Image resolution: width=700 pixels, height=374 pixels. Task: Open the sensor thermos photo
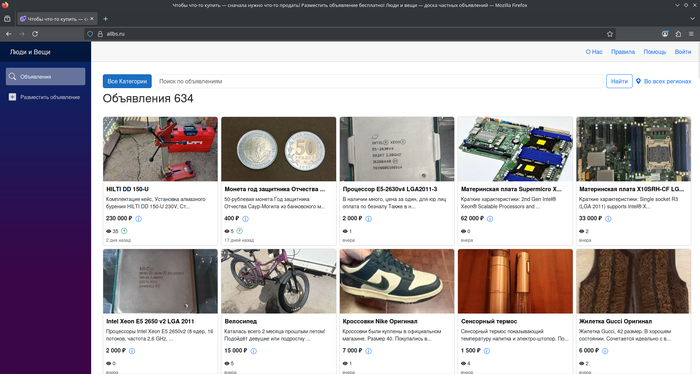[x=515, y=281]
